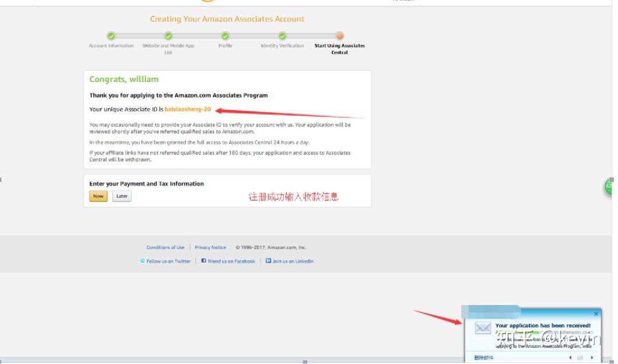Select the Website and Mobile App List checkmark
This screenshot has width=618, height=364.
coord(168,35)
